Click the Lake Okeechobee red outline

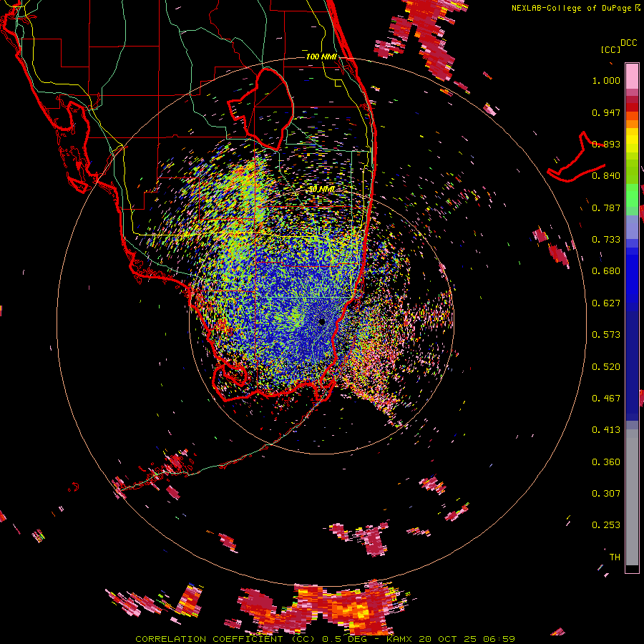pyautogui.click(x=260, y=108)
